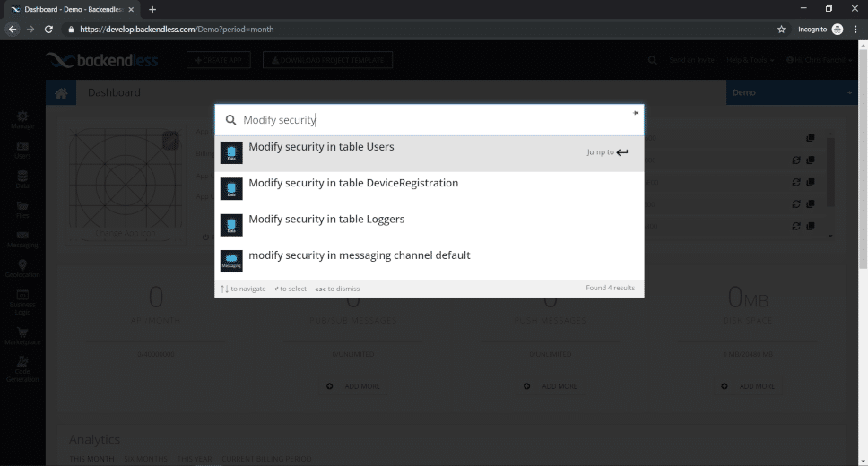Click the 'Modify security' search input field
The width and height of the screenshot is (868, 466).
pos(430,120)
